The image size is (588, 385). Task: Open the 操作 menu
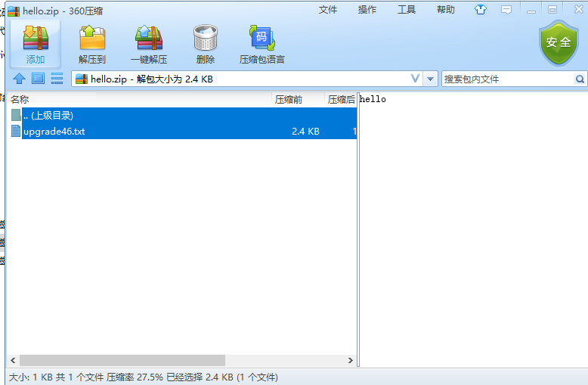pyautogui.click(x=367, y=10)
